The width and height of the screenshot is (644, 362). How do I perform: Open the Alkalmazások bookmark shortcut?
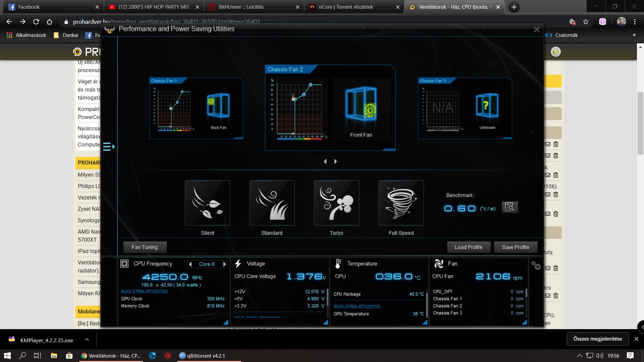26,35
